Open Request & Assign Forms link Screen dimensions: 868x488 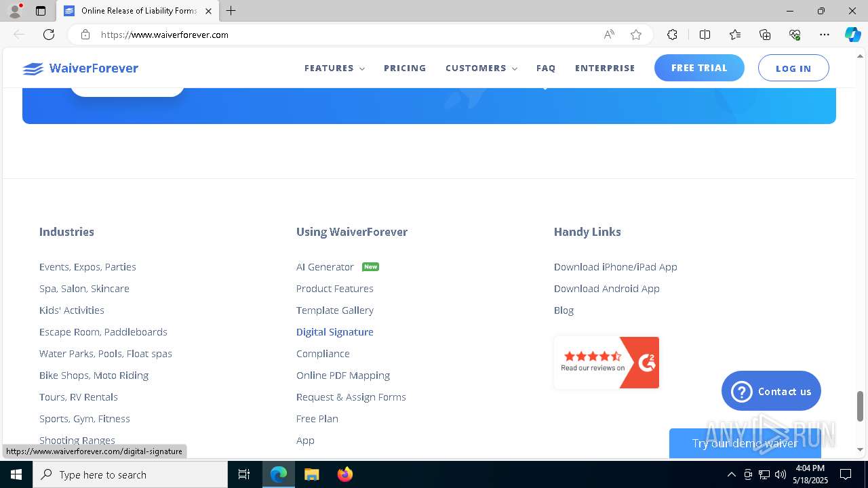pyautogui.click(x=351, y=397)
